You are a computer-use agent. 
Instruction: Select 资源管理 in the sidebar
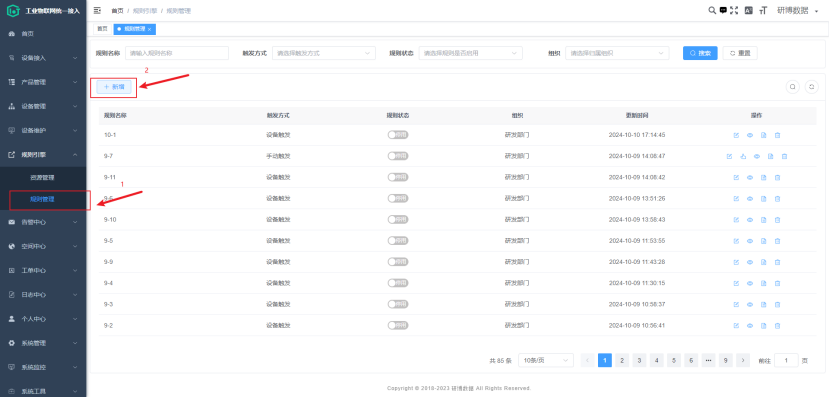pos(42,178)
